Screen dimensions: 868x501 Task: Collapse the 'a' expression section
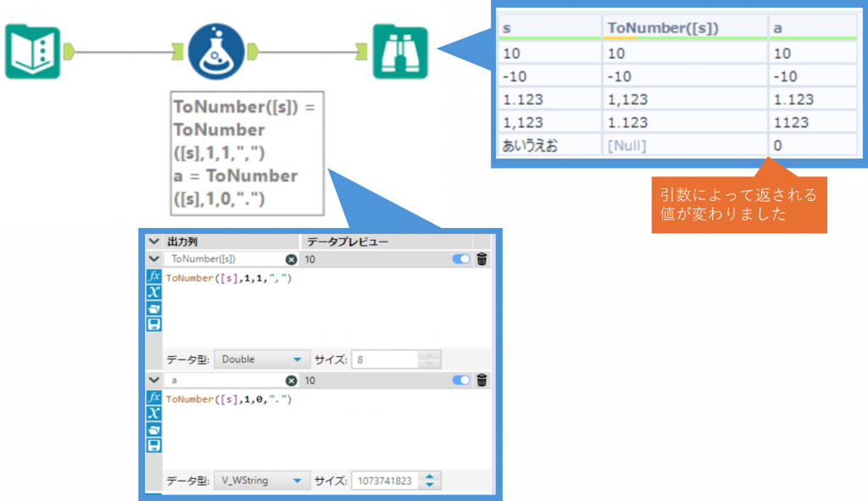(153, 381)
